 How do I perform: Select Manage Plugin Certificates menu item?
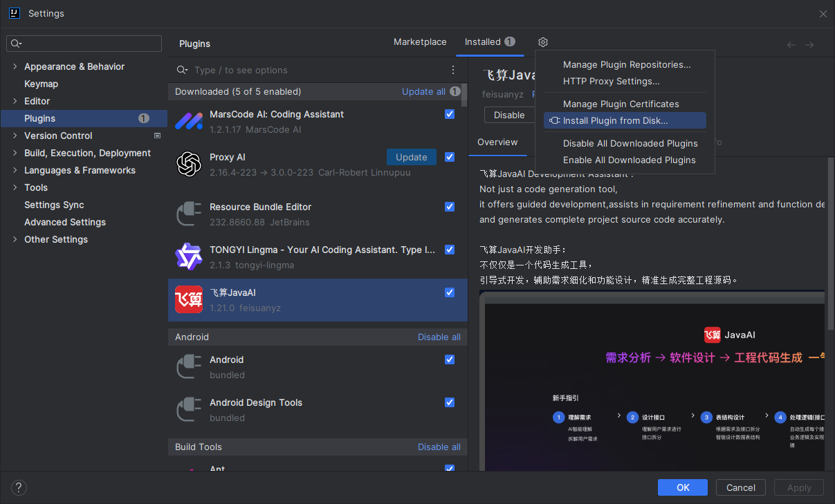[621, 104]
